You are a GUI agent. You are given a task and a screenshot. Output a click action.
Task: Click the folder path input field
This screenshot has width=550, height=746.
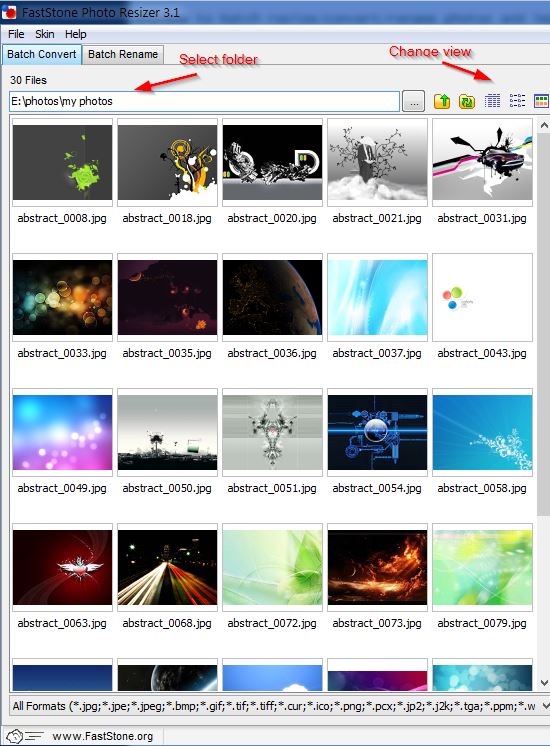pyautogui.click(x=204, y=101)
